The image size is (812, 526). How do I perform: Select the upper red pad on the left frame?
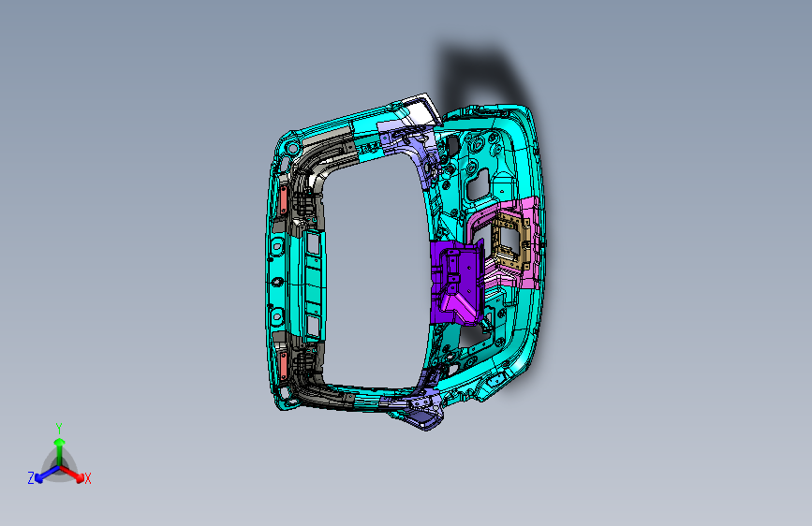[x=283, y=200]
